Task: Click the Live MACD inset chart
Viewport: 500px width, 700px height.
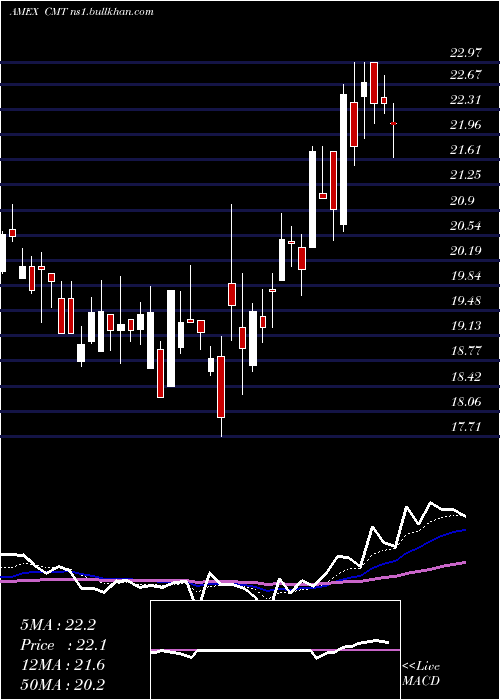Action: [275, 650]
